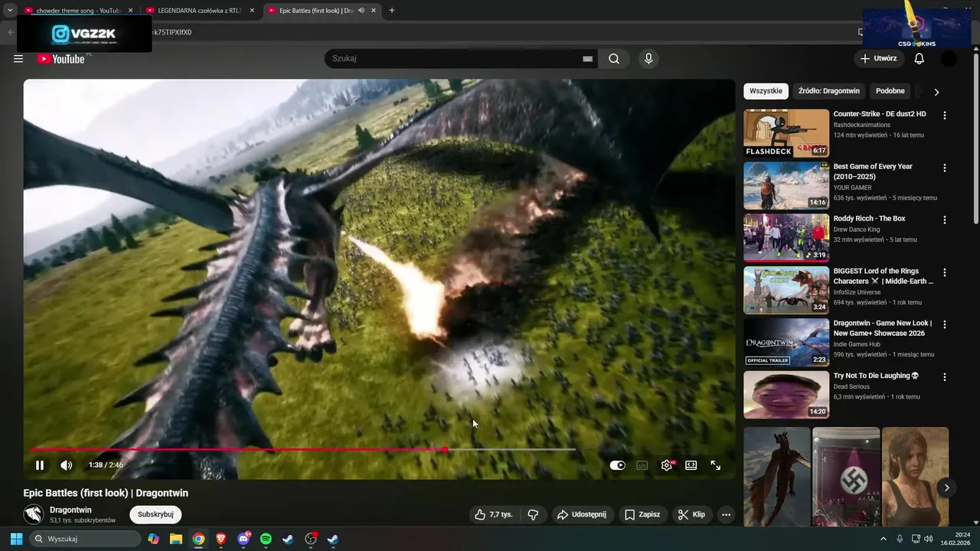980x551 pixels.
Task: Mute the video volume
Action: pyautogui.click(x=67, y=465)
